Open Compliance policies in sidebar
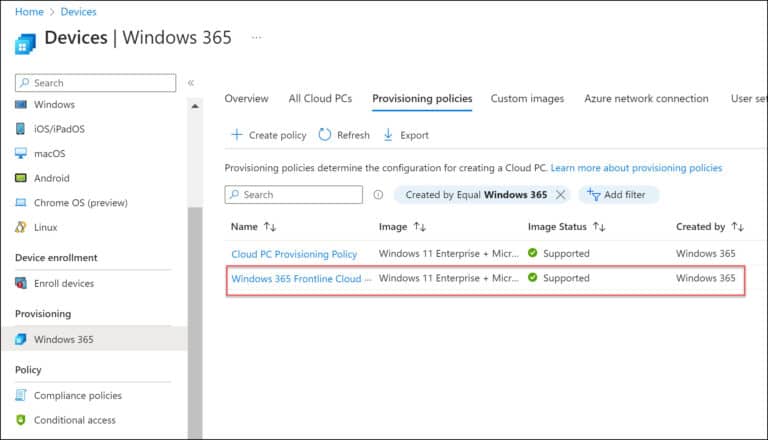The height and width of the screenshot is (440, 768). click(x=78, y=395)
